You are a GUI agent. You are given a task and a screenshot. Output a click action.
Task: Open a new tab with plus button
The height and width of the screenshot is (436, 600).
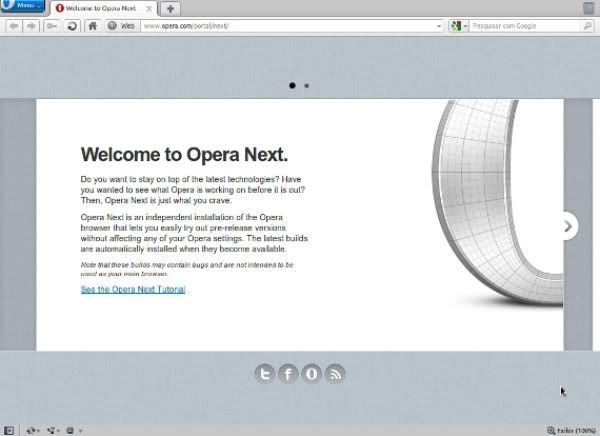point(170,8)
